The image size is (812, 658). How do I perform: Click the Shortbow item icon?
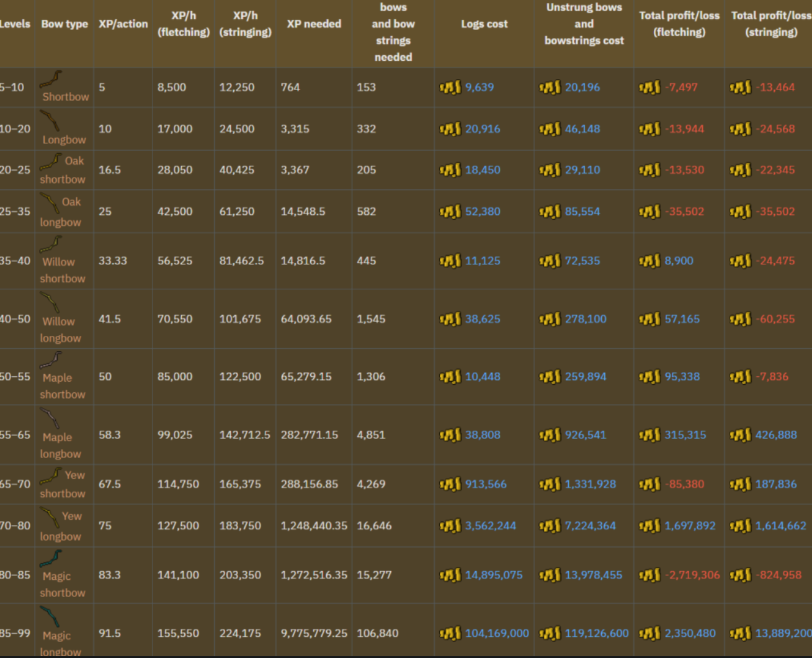click(x=51, y=79)
